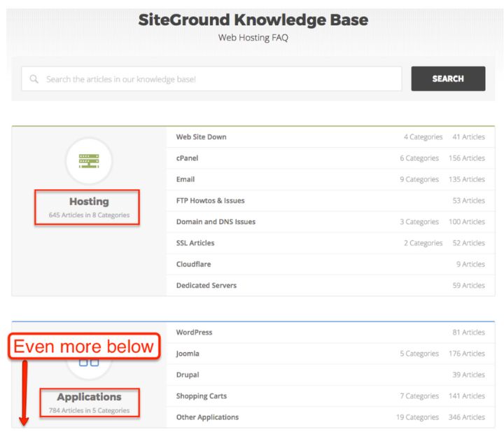Click '6 Categories' in cPanel row
This screenshot has height=439, width=504.
click(x=419, y=158)
